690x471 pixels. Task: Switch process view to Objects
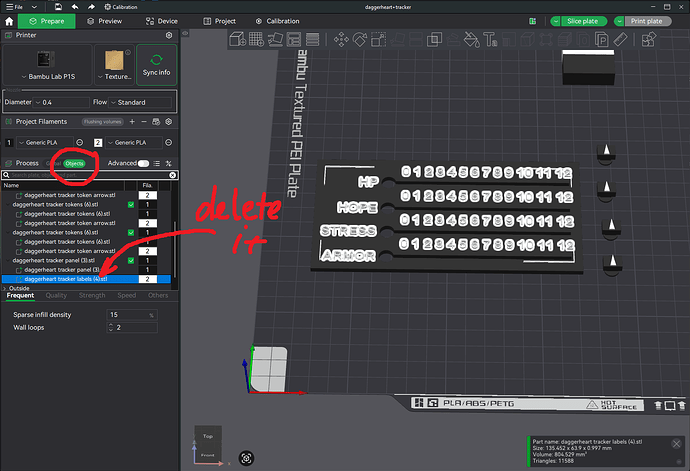click(74, 163)
